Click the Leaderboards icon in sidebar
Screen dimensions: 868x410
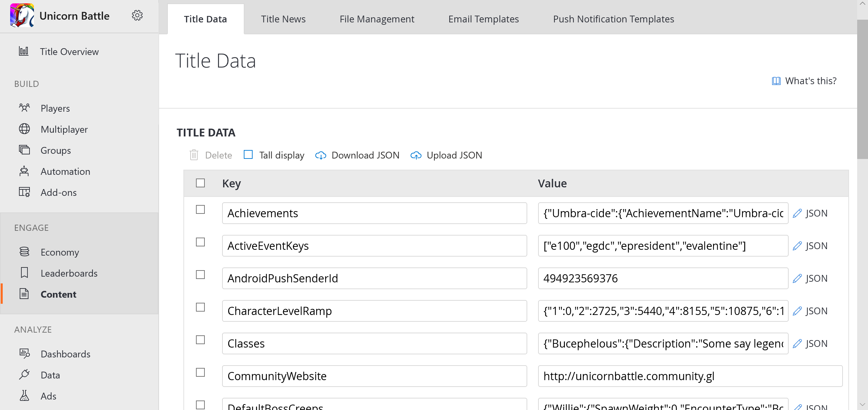tap(24, 273)
